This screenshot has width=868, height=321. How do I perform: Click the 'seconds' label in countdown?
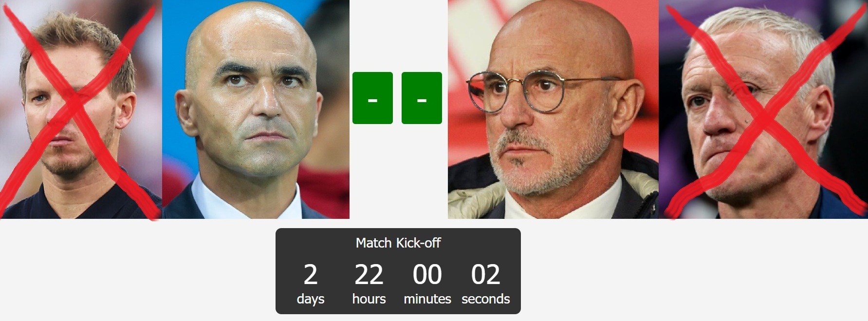[x=486, y=299]
